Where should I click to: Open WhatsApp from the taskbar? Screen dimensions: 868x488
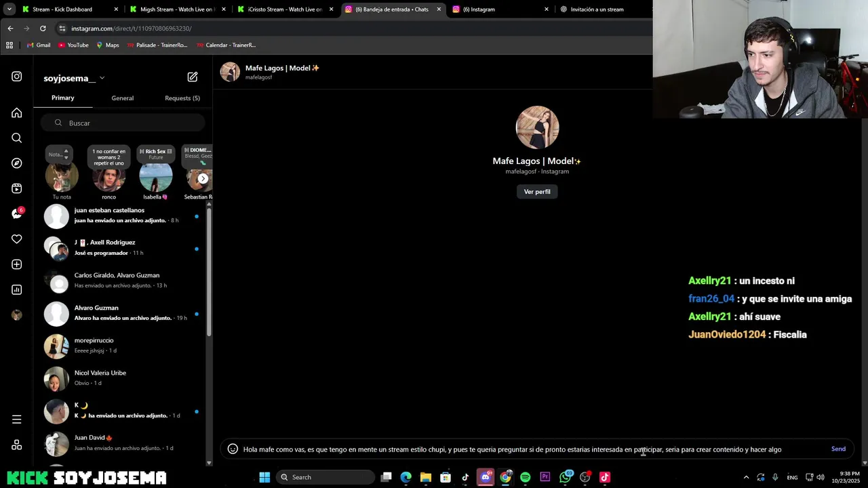point(566,477)
